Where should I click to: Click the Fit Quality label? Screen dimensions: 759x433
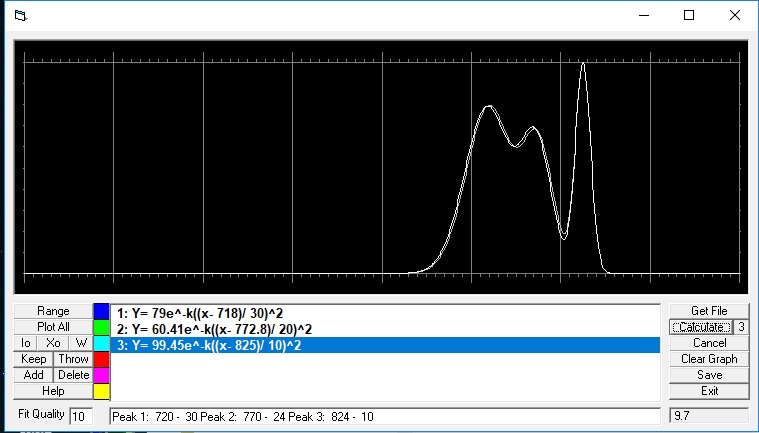click(x=41, y=414)
